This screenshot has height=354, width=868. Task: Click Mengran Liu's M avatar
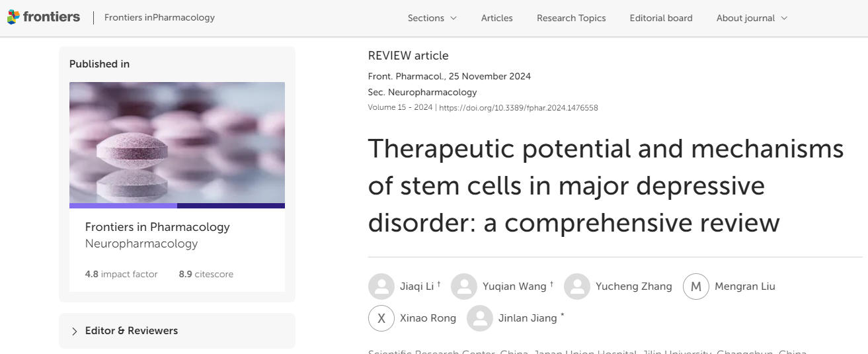click(x=695, y=287)
